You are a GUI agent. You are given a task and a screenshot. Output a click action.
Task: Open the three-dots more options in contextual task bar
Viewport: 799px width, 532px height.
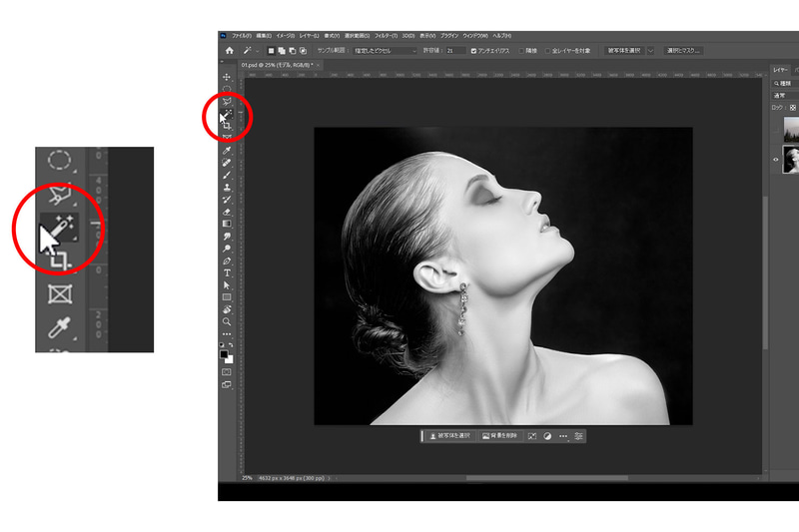(x=563, y=436)
